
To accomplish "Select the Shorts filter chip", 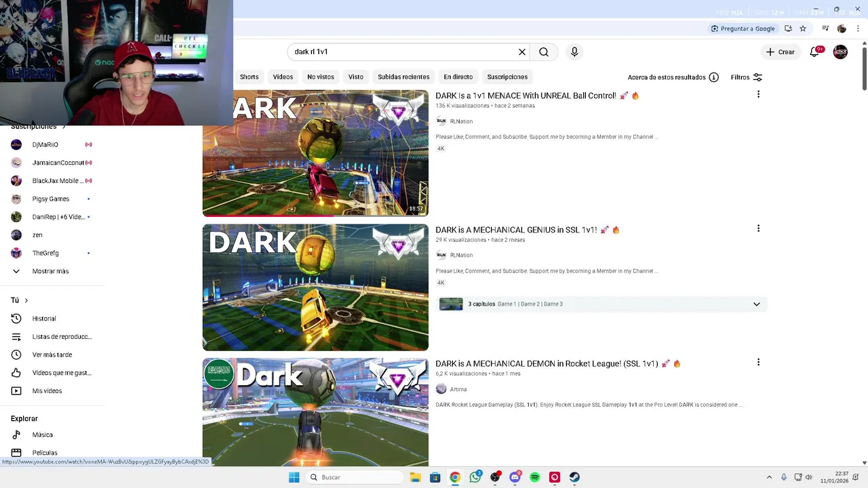I will tap(249, 77).
